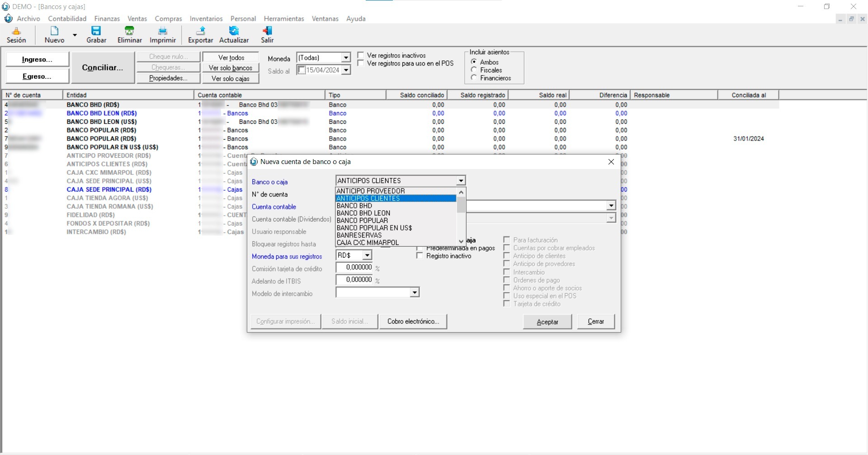
Task: Click the Salir exit icon
Action: 267,31
